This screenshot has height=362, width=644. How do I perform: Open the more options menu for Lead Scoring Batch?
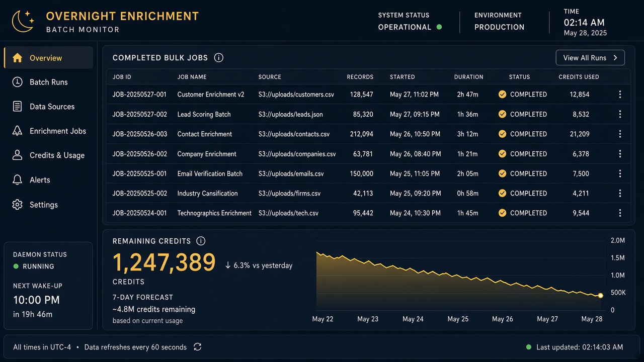[620, 114]
